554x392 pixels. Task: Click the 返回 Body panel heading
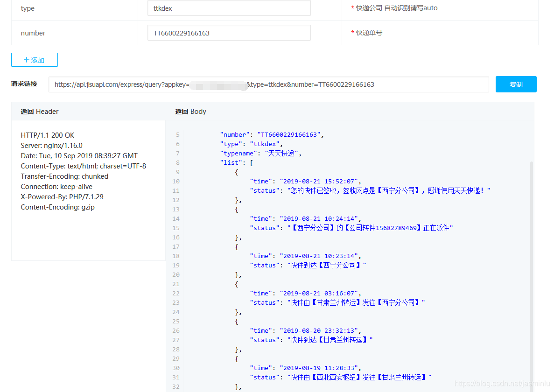pyautogui.click(x=190, y=112)
